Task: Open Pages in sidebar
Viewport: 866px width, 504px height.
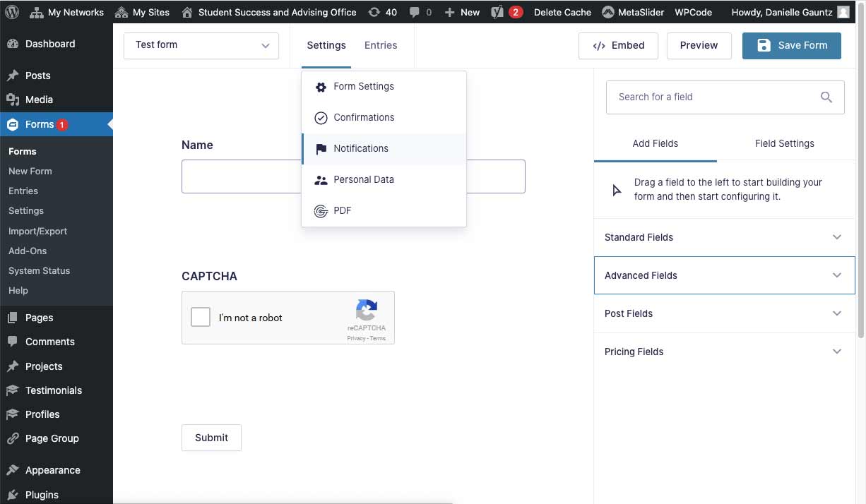Action: coord(57,318)
